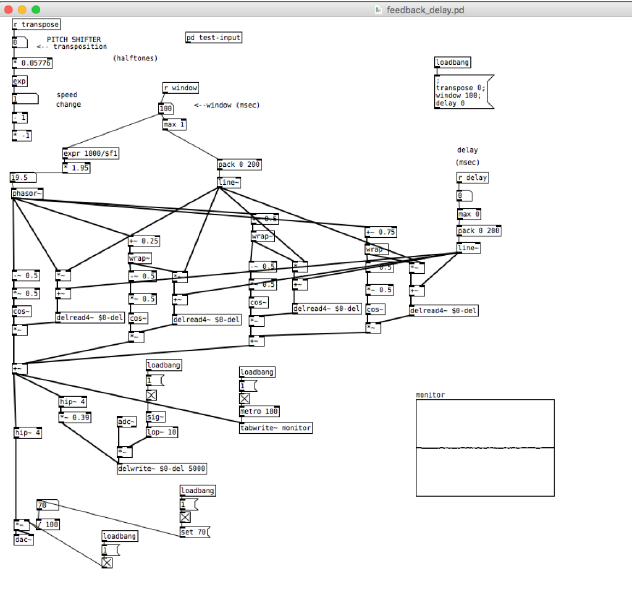632x600 pixels.
Task: Click the 1 message box above sig~ toggle
Action: [155, 380]
